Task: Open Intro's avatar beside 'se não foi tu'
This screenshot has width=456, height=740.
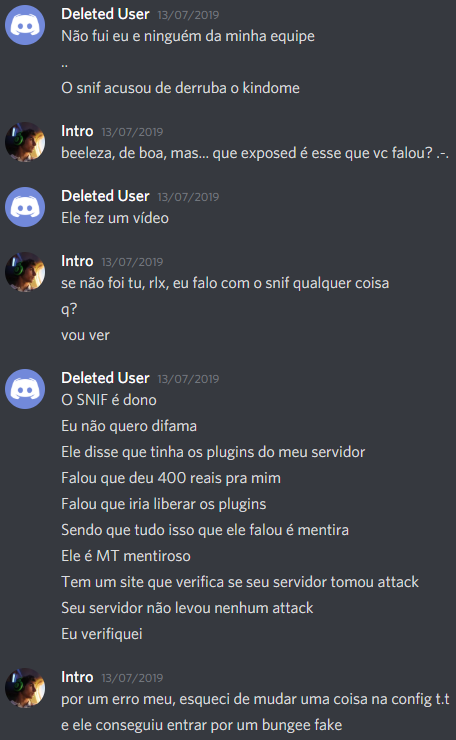Action: pyautogui.click(x=25, y=272)
